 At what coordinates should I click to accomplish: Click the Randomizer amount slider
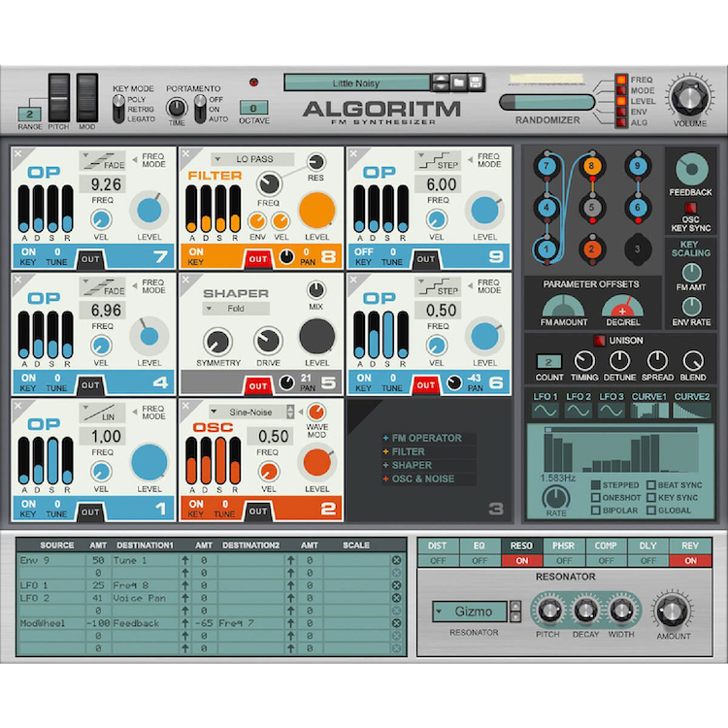546,102
